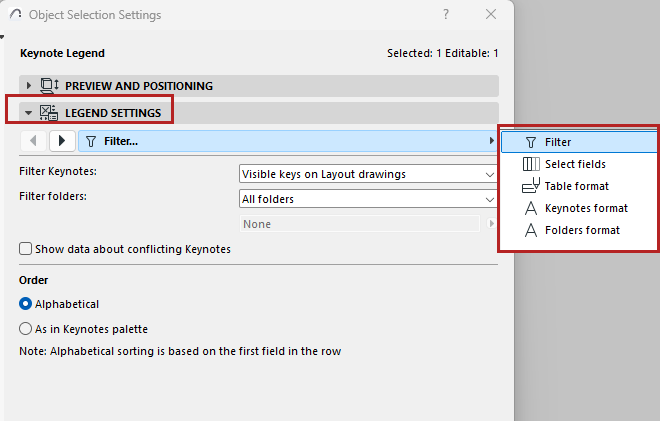Choose Keynotes format from the page menu

tap(586, 208)
